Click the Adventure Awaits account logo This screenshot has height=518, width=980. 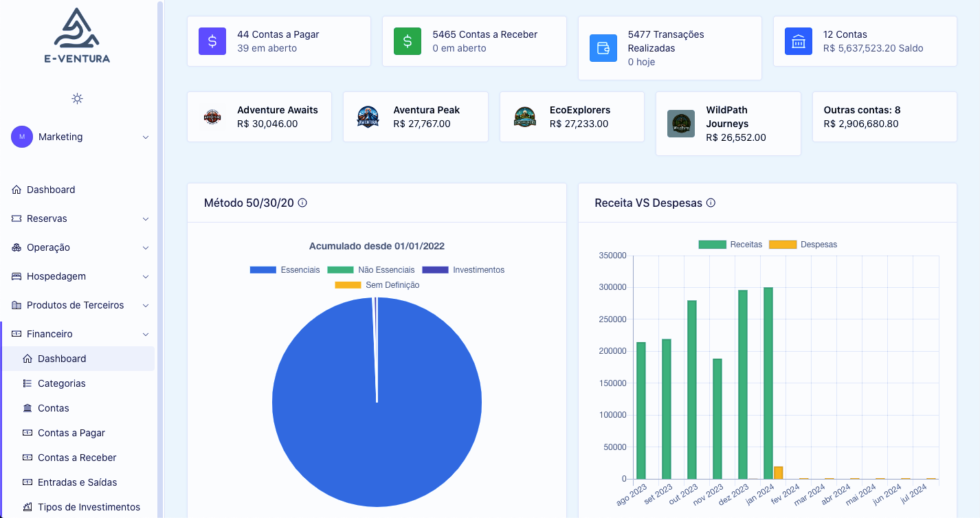[212, 117]
